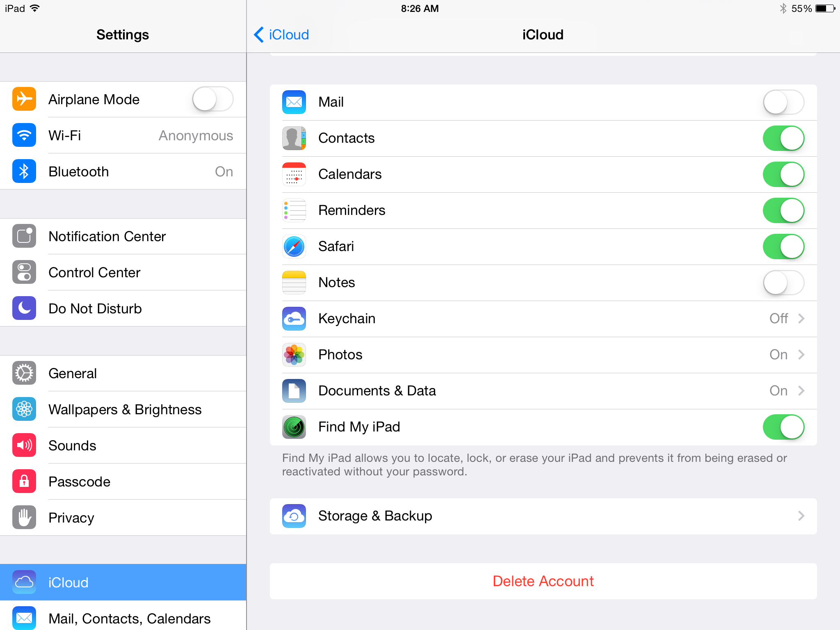
Task: Disable the Safari iCloud sync toggle
Action: 783,246
